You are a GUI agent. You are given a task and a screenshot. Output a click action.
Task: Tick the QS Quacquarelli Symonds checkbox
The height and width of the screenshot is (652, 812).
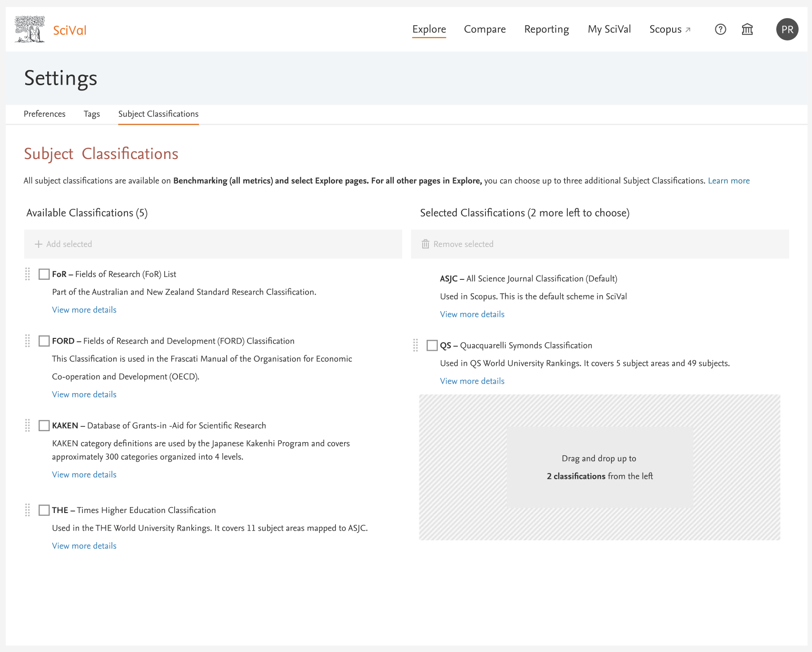click(x=432, y=346)
